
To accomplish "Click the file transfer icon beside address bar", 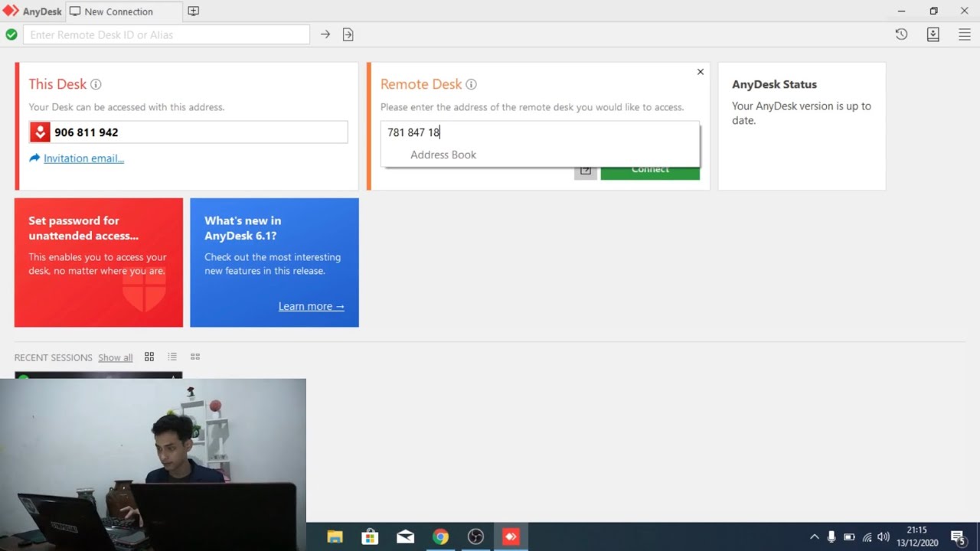I will (348, 34).
